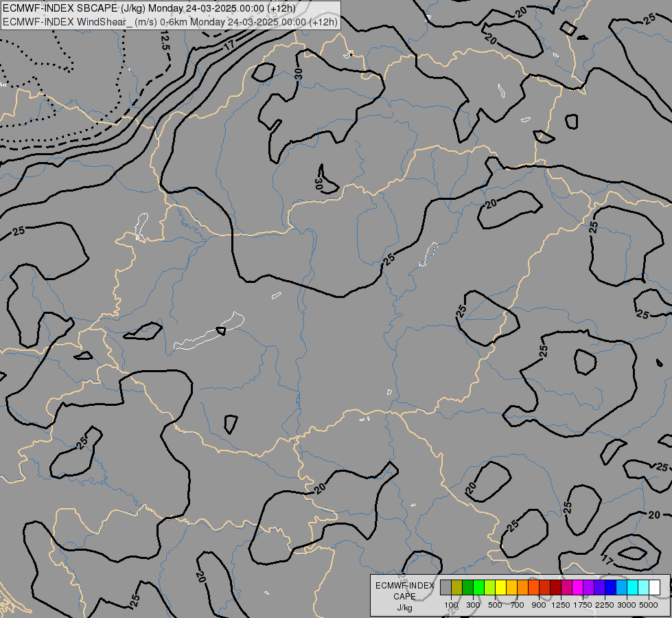Click the legend value 900

click(539, 605)
